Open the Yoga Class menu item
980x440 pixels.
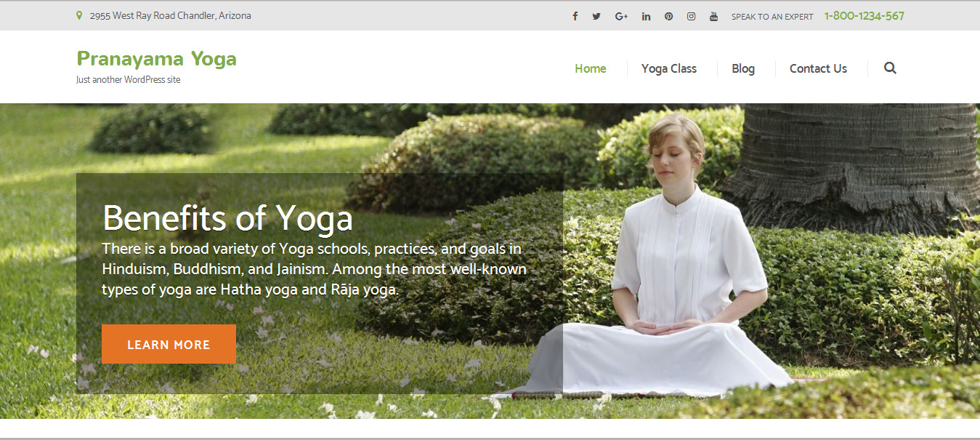click(x=669, y=68)
